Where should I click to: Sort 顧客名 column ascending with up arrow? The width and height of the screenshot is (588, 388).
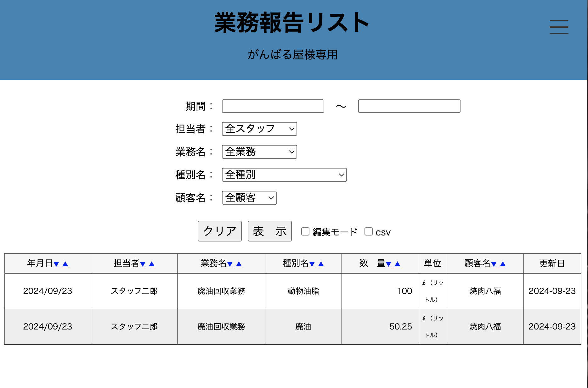click(x=503, y=264)
